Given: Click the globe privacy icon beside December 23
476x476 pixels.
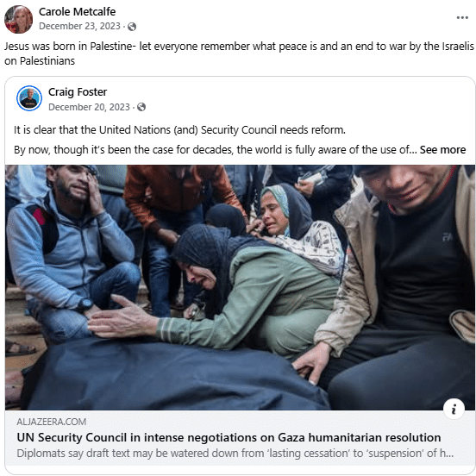Looking at the screenshot, I should 132,27.
